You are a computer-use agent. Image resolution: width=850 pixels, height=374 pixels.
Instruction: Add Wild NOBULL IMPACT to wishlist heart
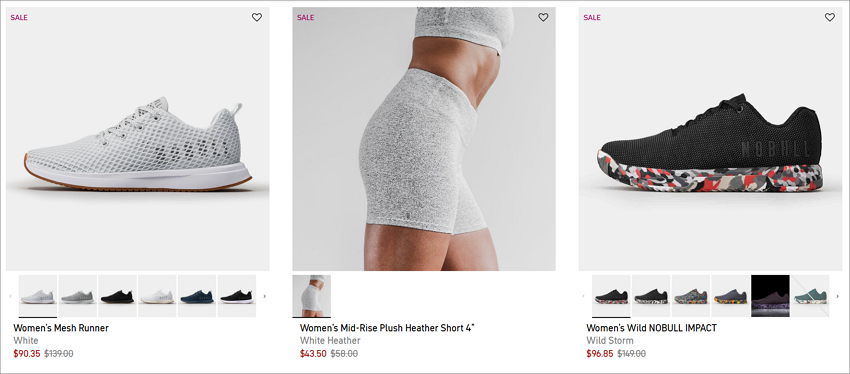click(829, 17)
